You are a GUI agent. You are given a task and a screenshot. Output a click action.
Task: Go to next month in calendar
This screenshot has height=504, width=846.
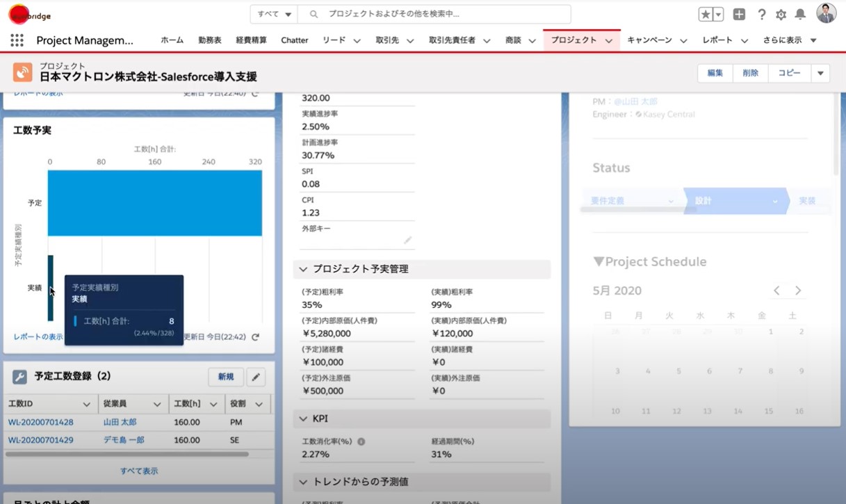coord(798,291)
